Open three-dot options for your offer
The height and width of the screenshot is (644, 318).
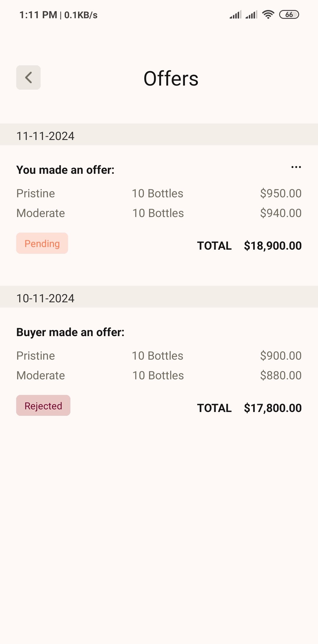[296, 167]
